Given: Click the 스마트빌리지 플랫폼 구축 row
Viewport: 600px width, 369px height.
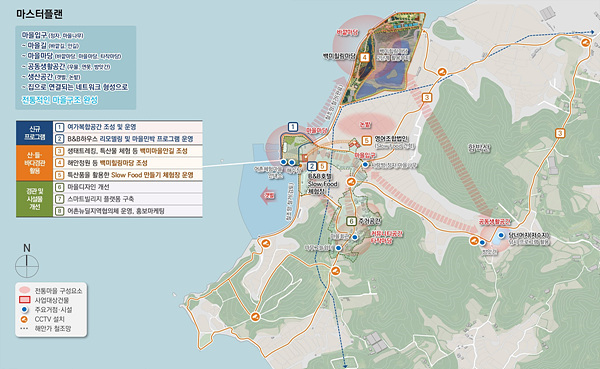Looking at the screenshot, I should click(x=128, y=199).
